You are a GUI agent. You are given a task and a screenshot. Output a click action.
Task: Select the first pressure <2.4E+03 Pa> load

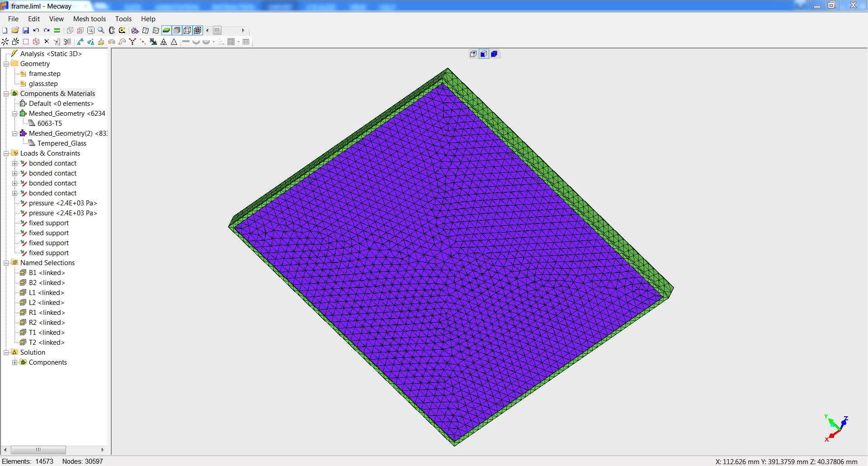pyautogui.click(x=63, y=203)
